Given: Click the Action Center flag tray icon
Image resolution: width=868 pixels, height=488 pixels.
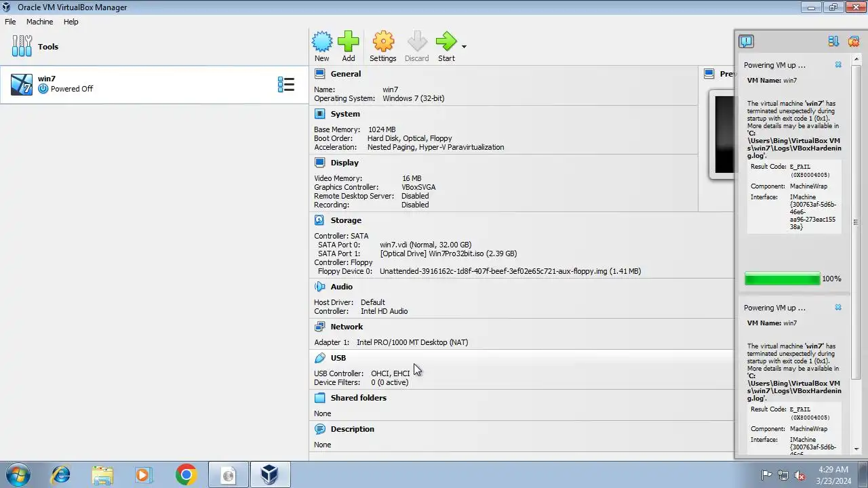Looking at the screenshot, I should point(767,475).
